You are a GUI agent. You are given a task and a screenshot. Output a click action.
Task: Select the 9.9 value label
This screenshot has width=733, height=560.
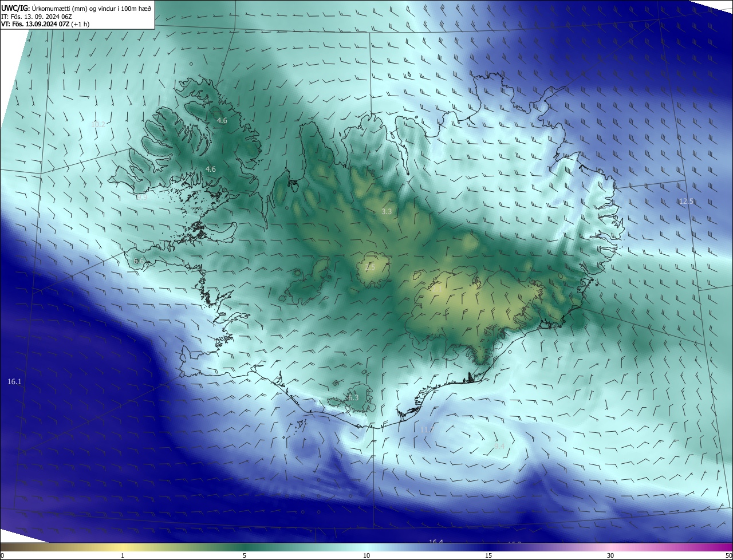pos(142,196)
